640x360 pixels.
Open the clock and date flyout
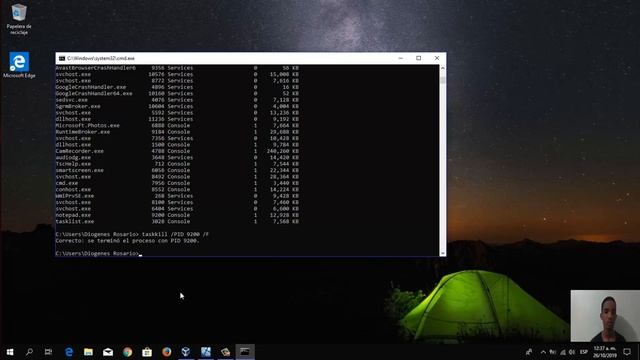click(x=605, y=352)
